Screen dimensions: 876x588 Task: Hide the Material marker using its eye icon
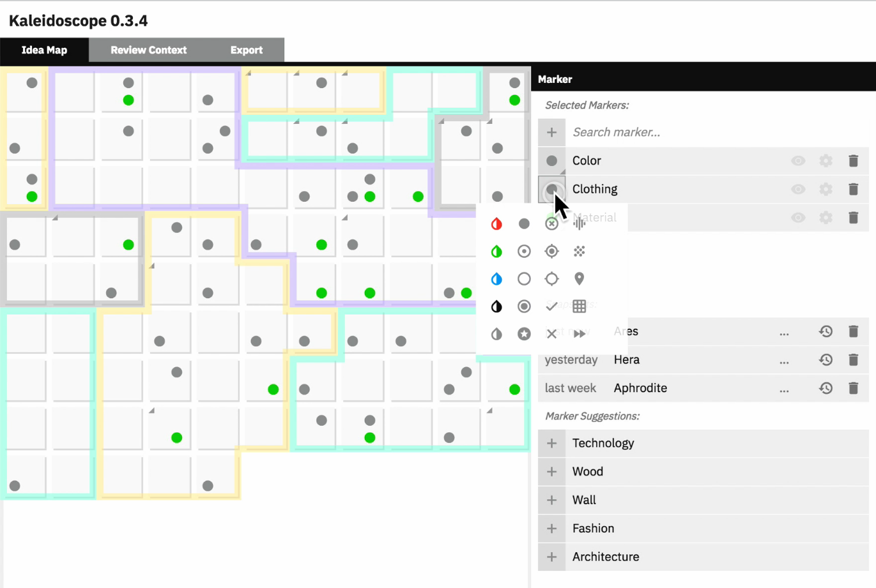coord(798,218)
